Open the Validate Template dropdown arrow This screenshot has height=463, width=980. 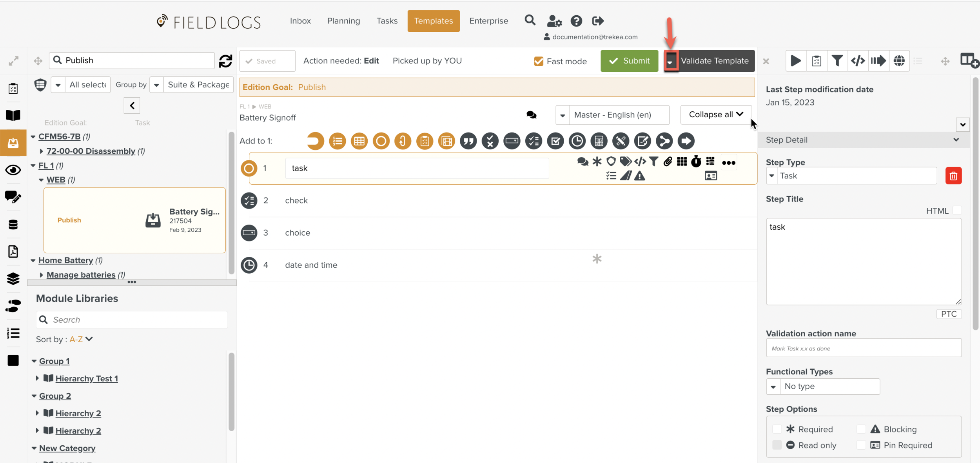coord(671,61)
